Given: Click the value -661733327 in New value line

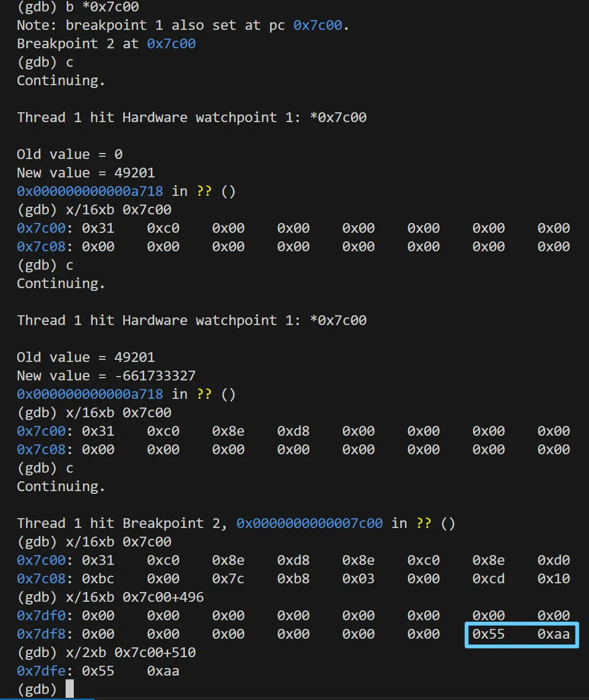Looking at the screenshot, I should point(155,376).
